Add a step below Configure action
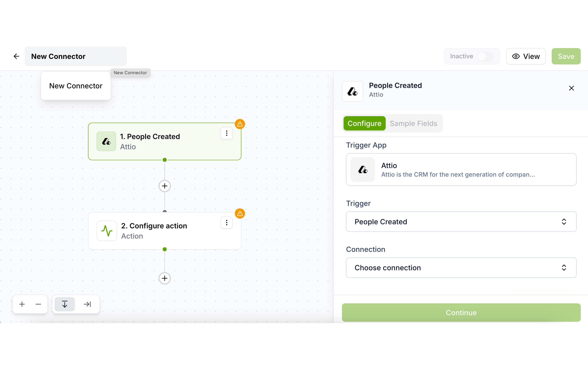The height and width of the screenshot is (367, 588). [165, 278]
